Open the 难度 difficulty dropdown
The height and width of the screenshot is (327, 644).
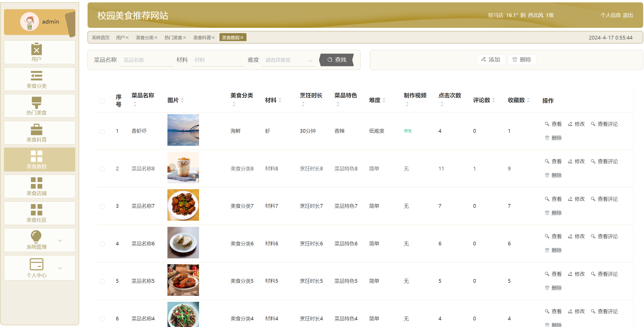click(x=288, y=60)
